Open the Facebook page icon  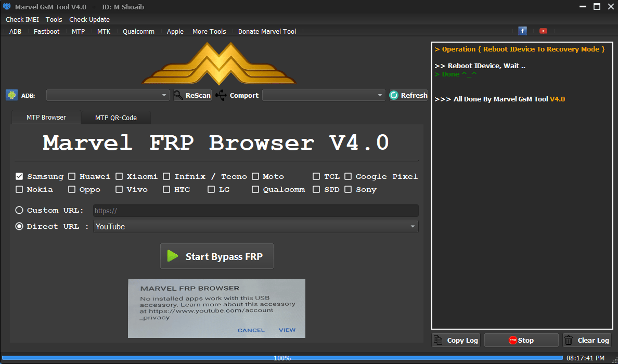(522, 31)
